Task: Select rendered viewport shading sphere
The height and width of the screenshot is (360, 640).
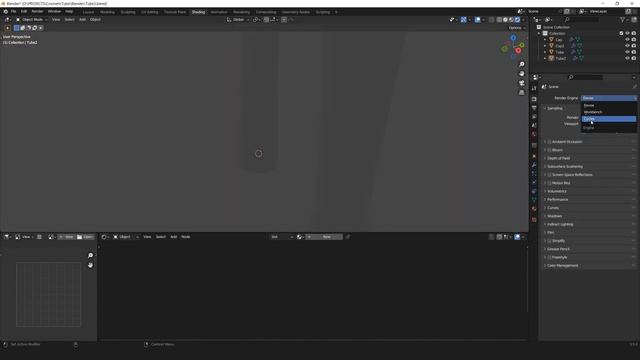Action: 517,20
